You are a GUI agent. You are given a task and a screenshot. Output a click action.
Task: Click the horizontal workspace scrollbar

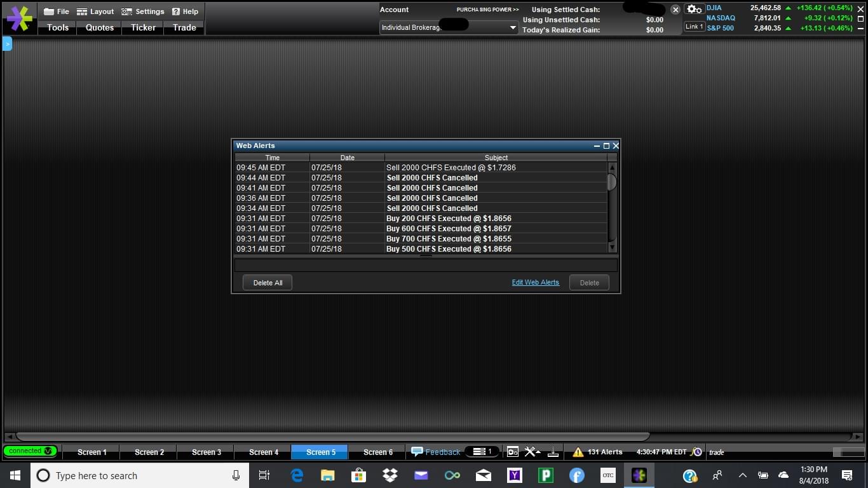coord(332,437)
